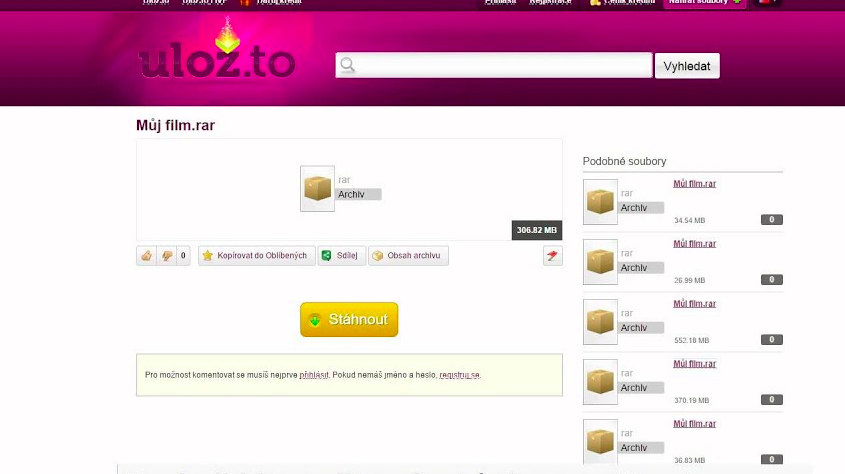Click archive thumbnail of the 370.19 MB file
This screenshot has width=845, height=474.
point(600,382)
